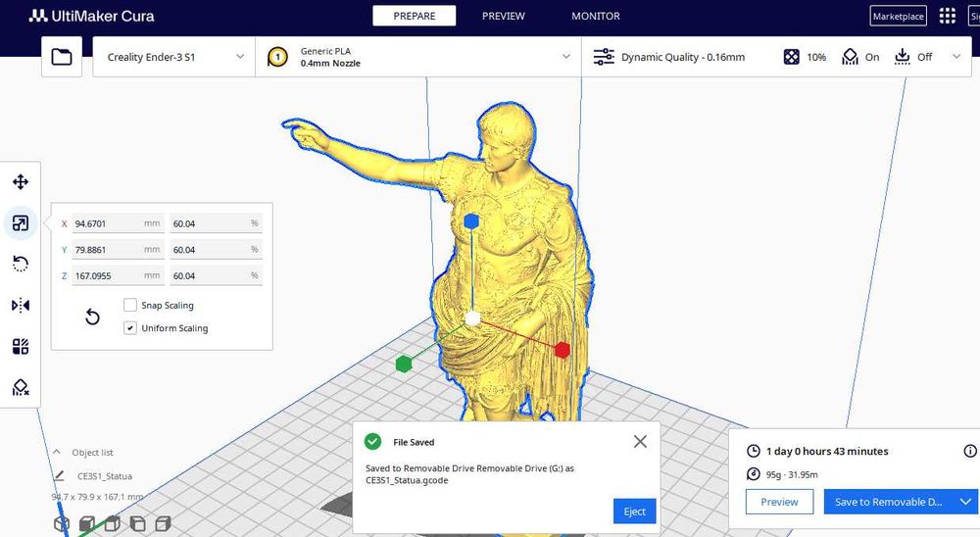Open file folder icon
Viewport: 980px width, 537px height.
61,57
